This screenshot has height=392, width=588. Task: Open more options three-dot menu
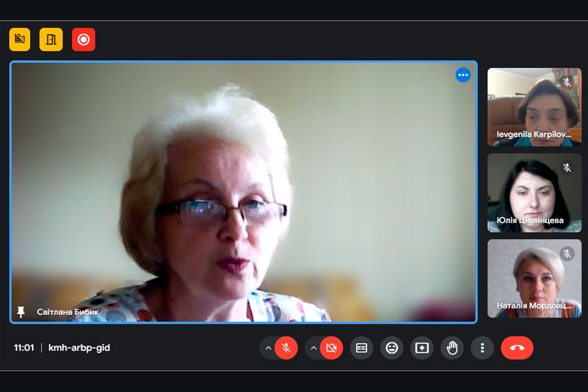click(482, 348)
